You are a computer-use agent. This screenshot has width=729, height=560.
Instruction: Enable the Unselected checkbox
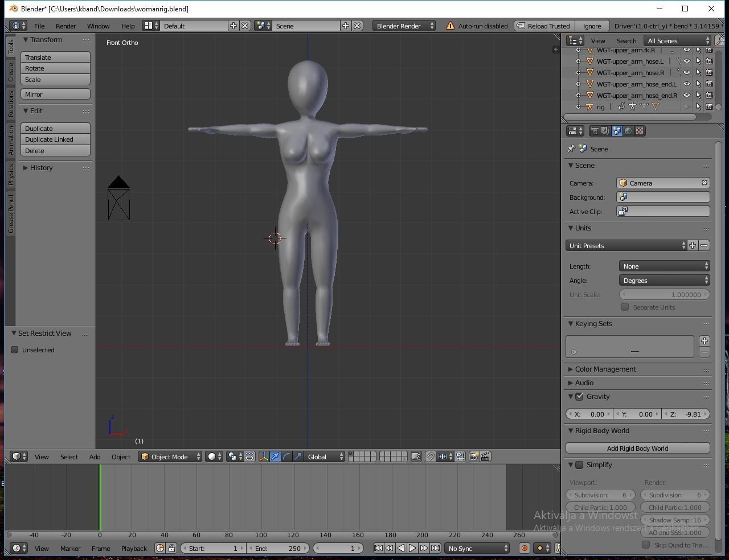click(15, 349)
